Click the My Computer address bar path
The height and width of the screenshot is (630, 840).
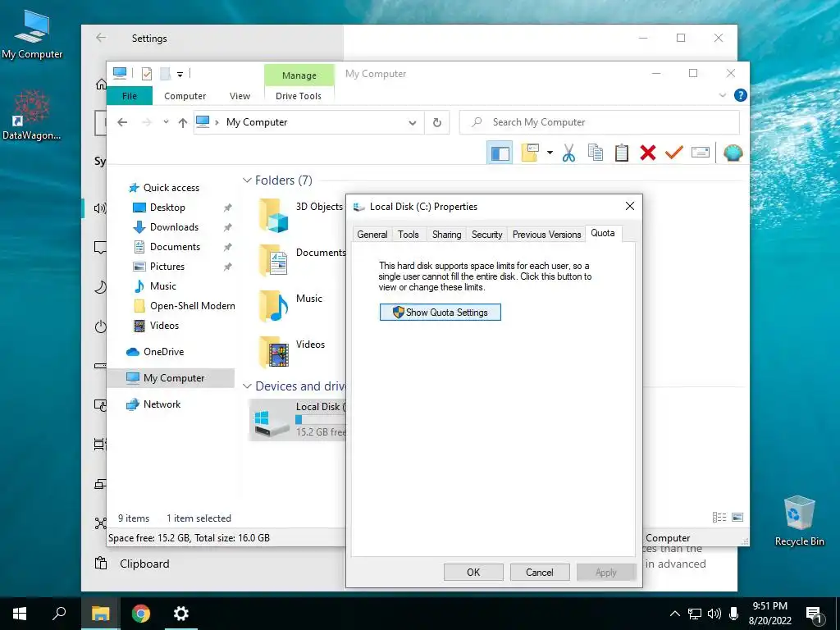pyautogui.click(x=257, y=122)
